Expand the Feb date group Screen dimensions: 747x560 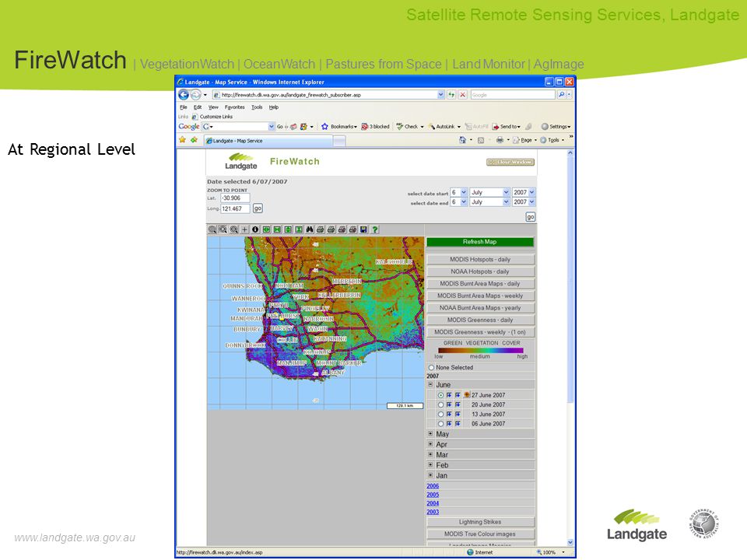click(430, 465)
